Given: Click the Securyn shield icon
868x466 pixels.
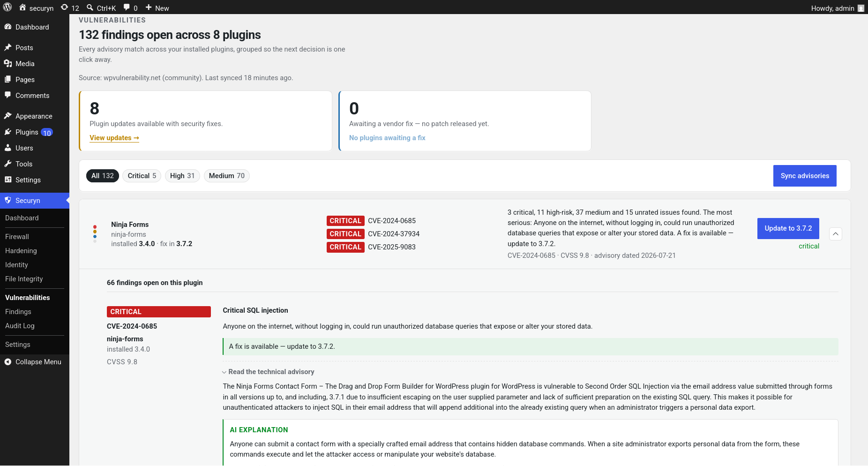Looking at the screenshot, I should point(8,200).
